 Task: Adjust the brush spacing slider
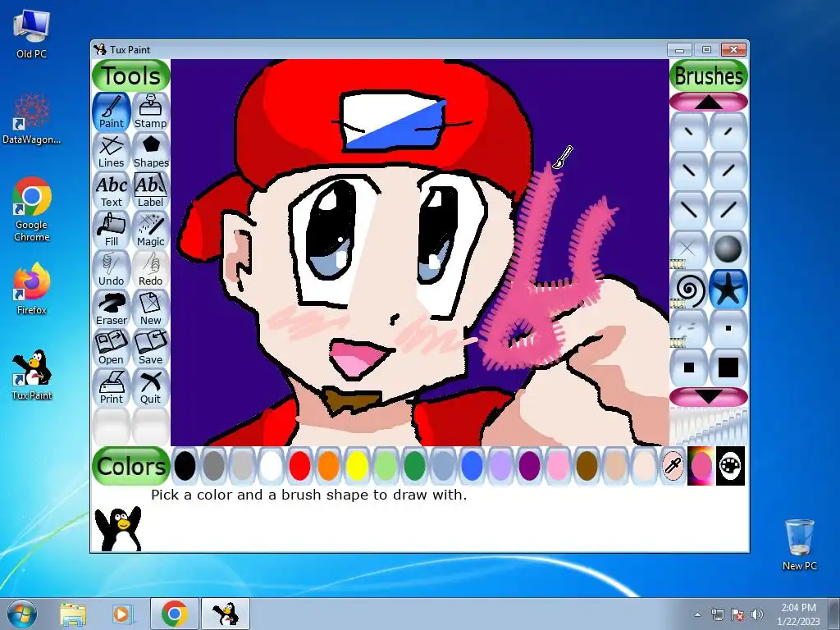709,427
